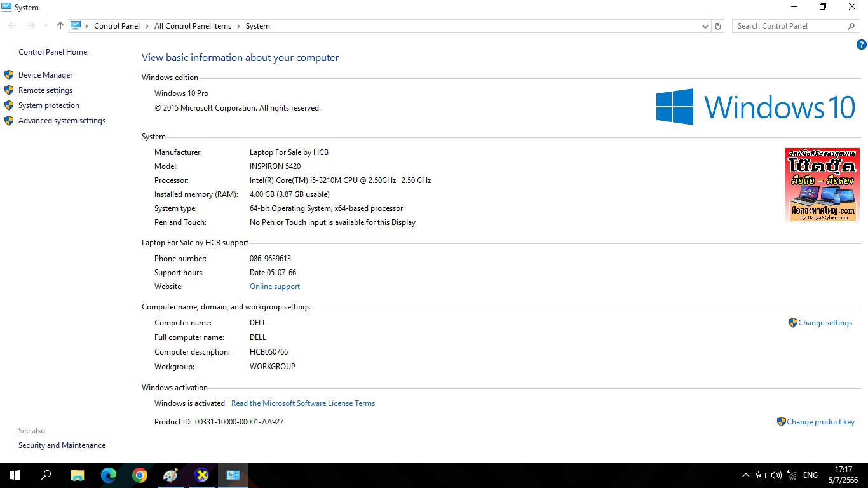Viewport: 868px width, 488px height.
Task: Open File Explorer from taskbar
Action: pos(77,475)
